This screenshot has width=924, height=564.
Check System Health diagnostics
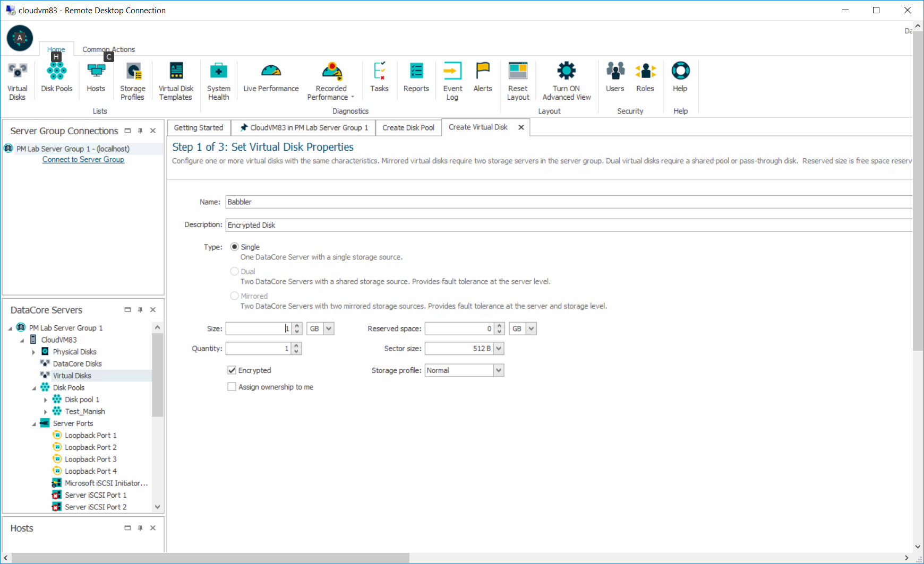pos(218,79)
